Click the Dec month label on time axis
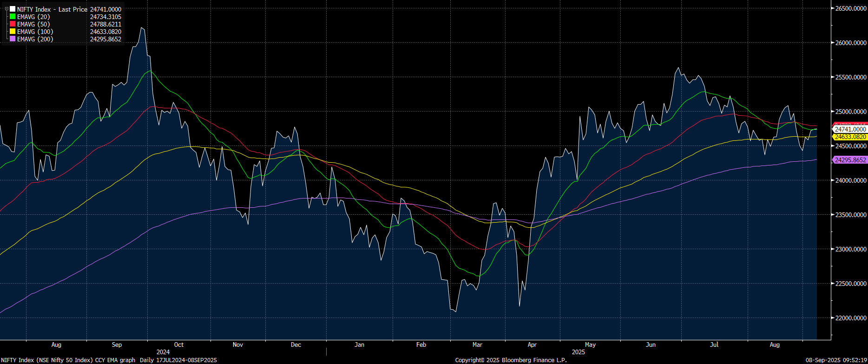Screen dimensions: 868x364 point(296,345)
